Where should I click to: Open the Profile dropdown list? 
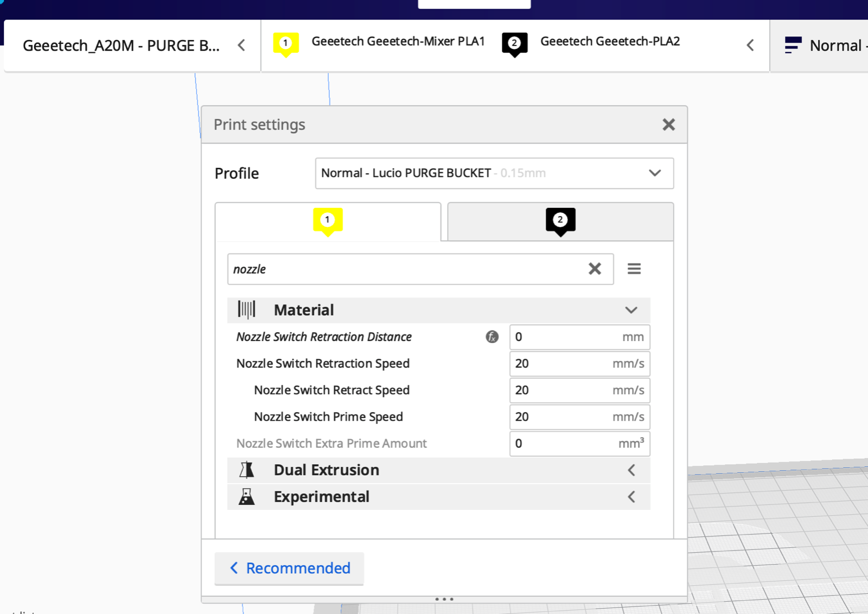[494, 173]
